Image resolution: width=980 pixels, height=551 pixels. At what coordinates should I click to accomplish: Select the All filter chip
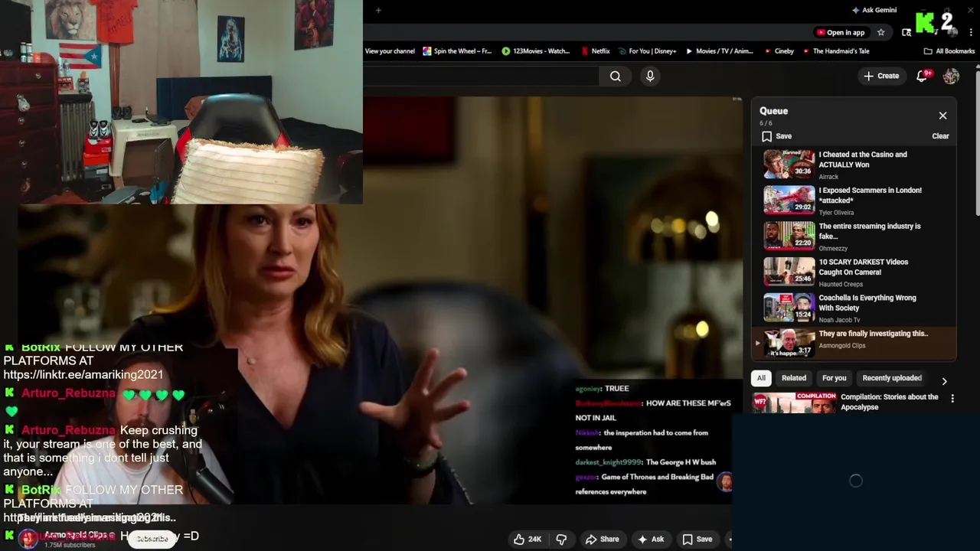(761, 378)
